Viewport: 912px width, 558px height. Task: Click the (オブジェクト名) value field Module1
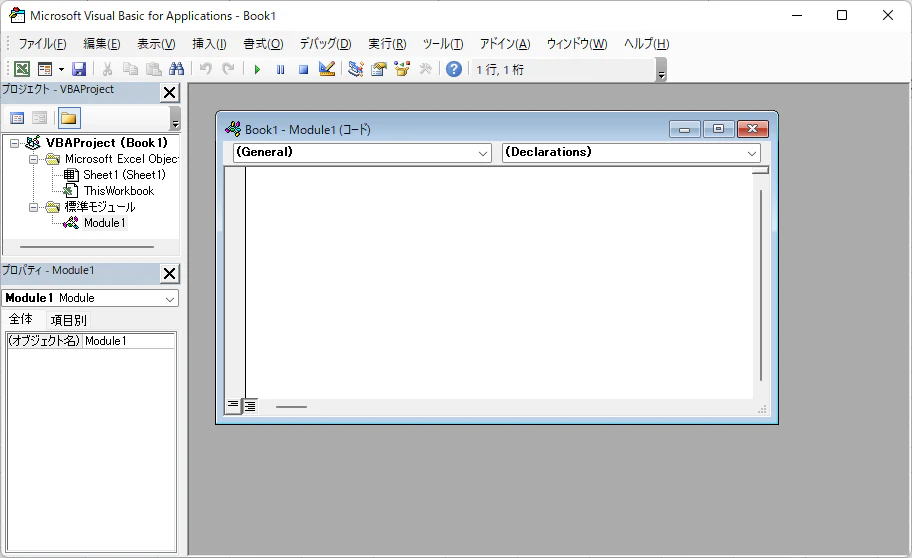point(129,341)
